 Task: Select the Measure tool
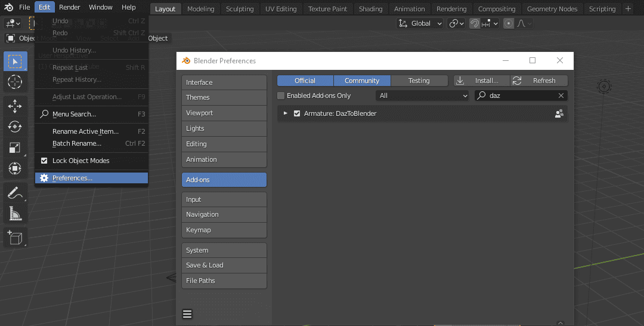(15, 213)
